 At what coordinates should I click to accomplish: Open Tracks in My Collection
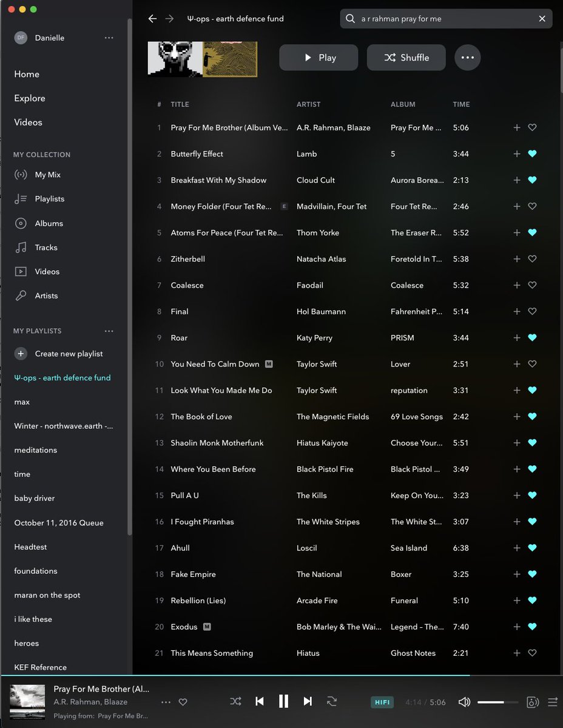(x=46, y=248)
